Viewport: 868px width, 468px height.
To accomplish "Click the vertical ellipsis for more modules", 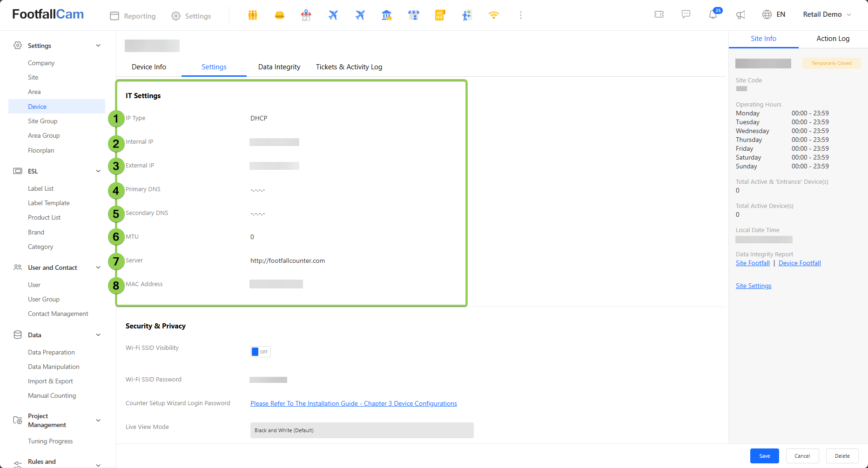I will (x=520, y=15).
